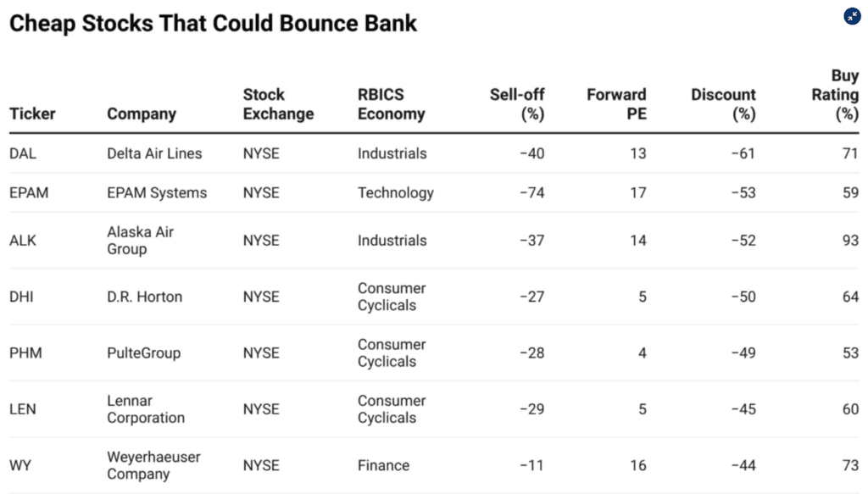This screenshot has height=494, width=868.
Task: Sort table by Ticker column header
Action: 32,114
